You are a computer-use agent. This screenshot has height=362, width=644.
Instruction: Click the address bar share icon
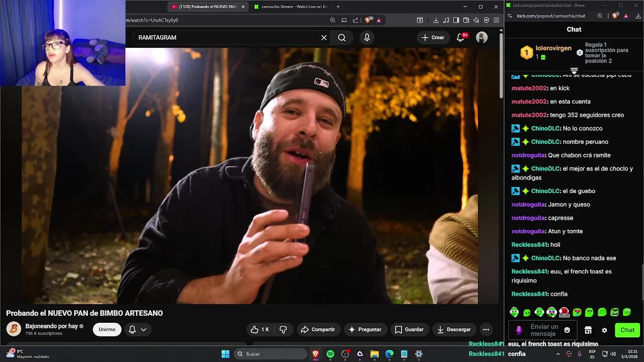click(x=356, y=20)
